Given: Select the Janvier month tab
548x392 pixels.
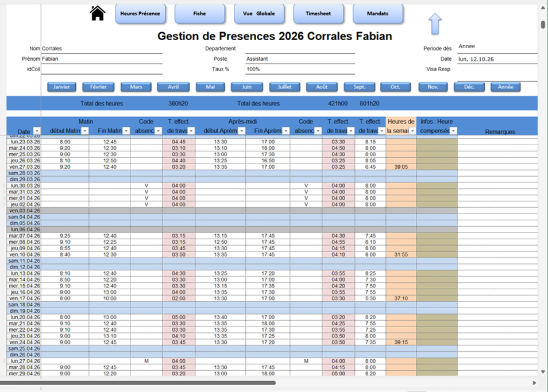Looking at the screenshot, I should [61, 87].
